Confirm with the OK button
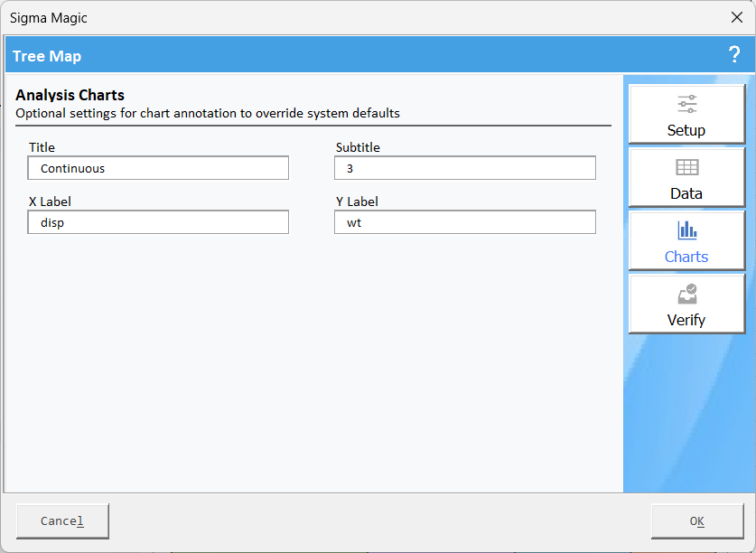Image resolution: width=756 pixels, height=553 pixels. (697, 521)
